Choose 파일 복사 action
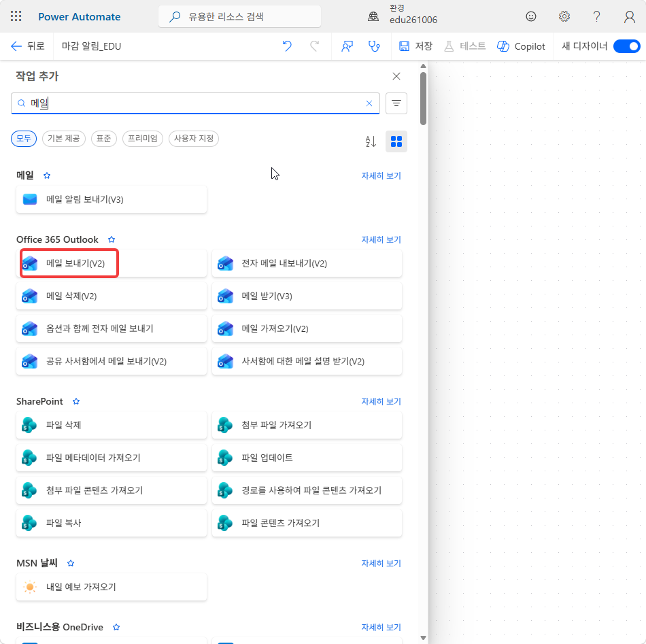646x644 pixels. click(112, 523)
